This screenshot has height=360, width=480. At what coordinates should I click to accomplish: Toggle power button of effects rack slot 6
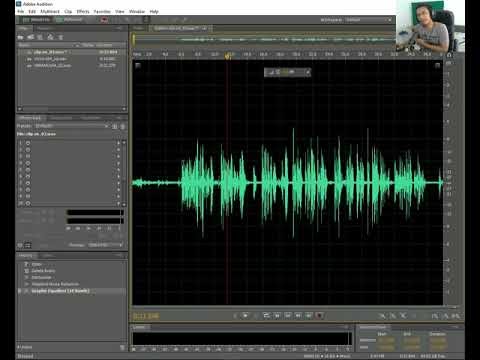(28, 176)
